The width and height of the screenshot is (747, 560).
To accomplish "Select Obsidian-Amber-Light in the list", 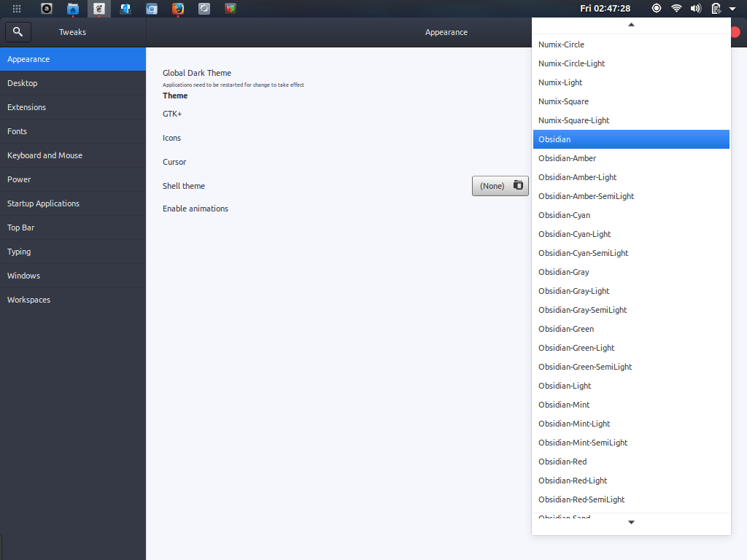I will [x=631, y=177].
